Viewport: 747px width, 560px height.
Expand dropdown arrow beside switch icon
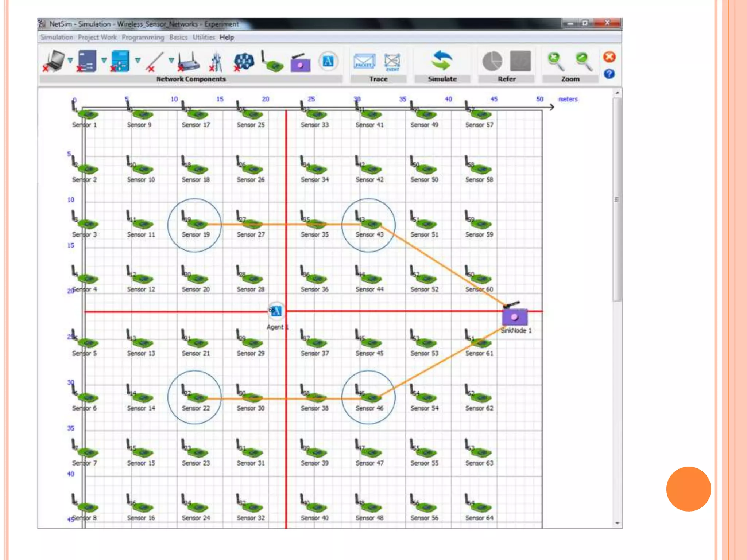pyautogui.click(x=104, y=60)
